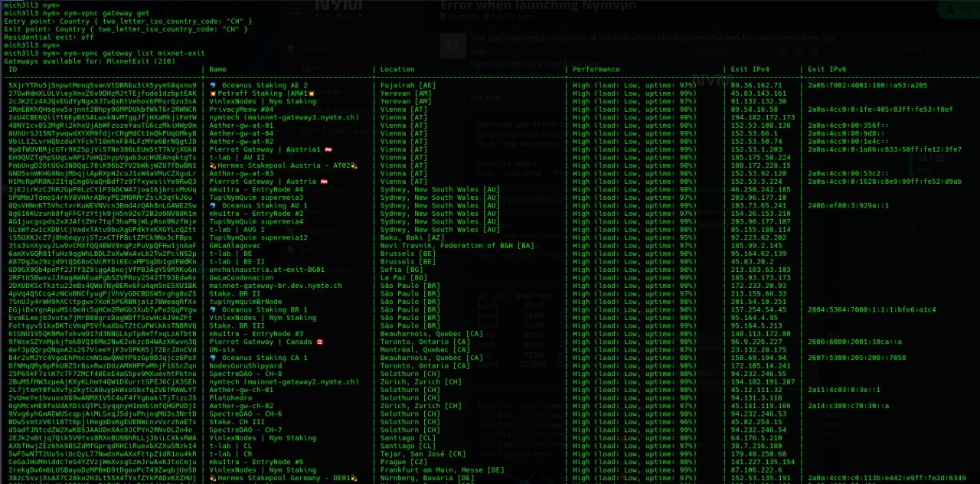Click the 'Stake. CH III' gateway name
The width and height of the screenshot is (980, 484).
tap(237, 422)
